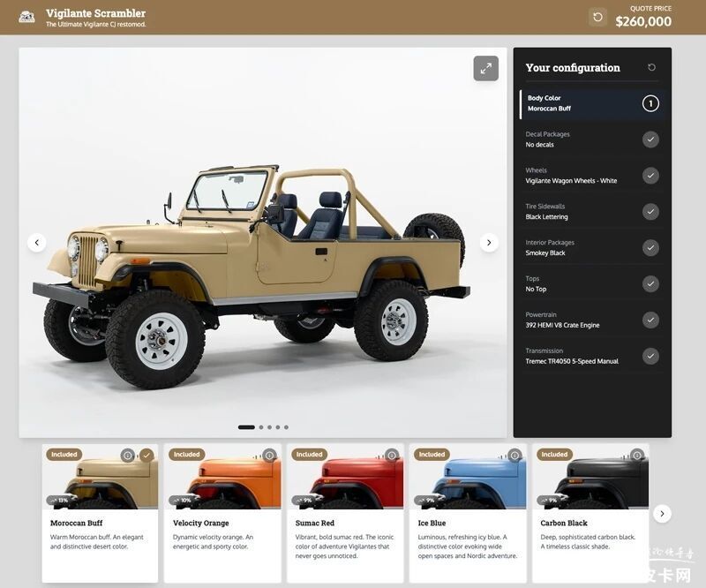Reset the quote using header refresh icon

[x=597, y=17]
